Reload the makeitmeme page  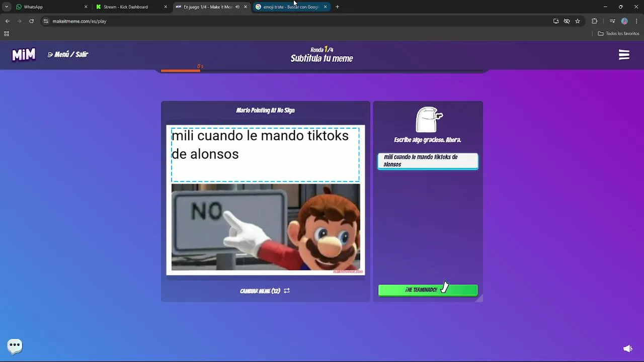(x=31, y=21)
